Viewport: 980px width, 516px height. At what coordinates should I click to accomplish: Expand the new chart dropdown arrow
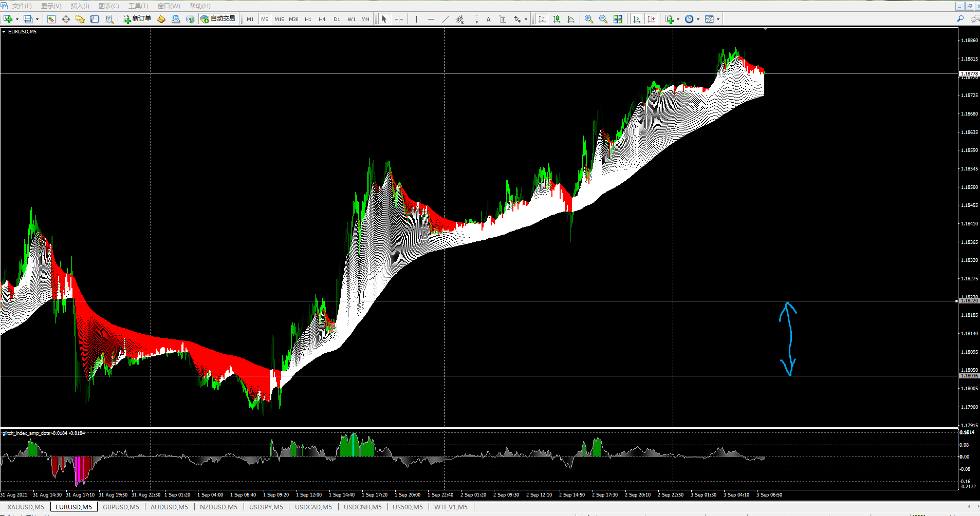[17, 20]
